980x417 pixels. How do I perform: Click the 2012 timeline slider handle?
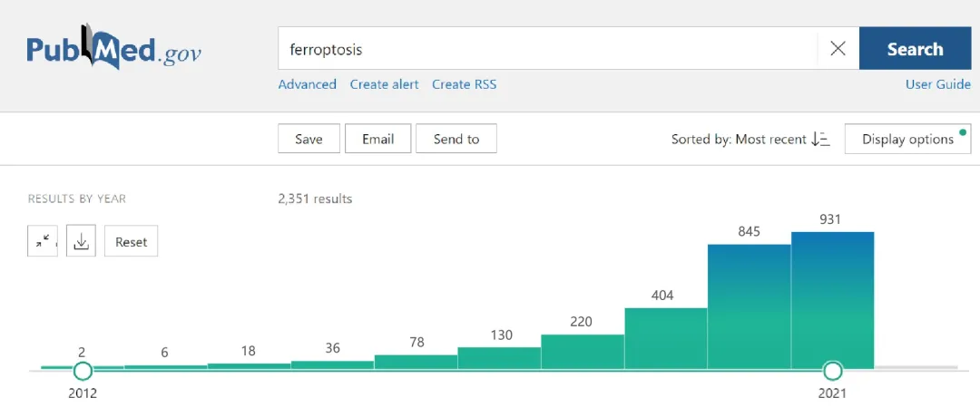[83, 371]
